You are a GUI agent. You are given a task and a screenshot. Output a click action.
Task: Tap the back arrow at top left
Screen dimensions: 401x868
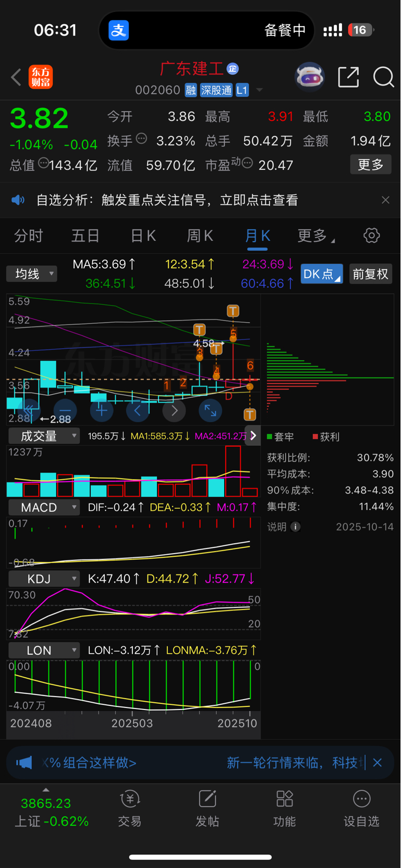pyautogui.click(x=16, y=77)
